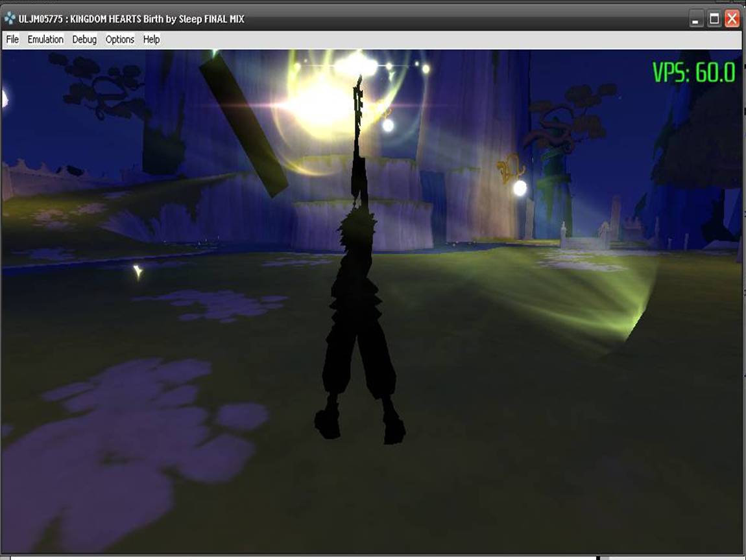The height and width of the screenshot is (560, 746).
Task: Open the File menu
Action: click(12, 40)
